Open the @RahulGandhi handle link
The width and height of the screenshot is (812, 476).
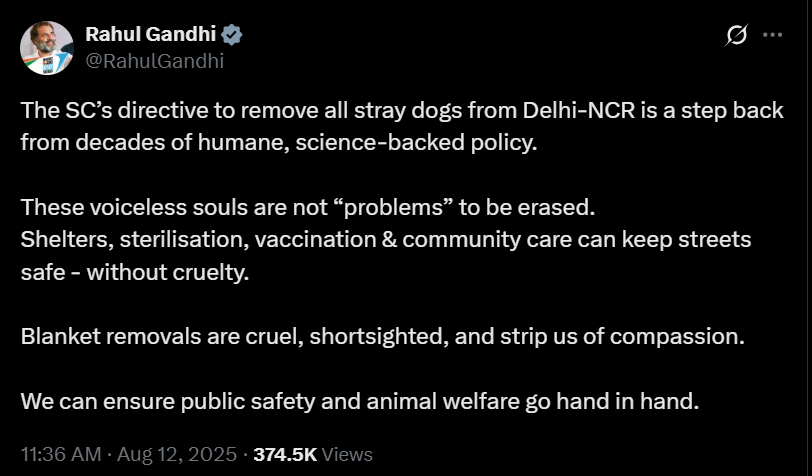click(154, 61)
